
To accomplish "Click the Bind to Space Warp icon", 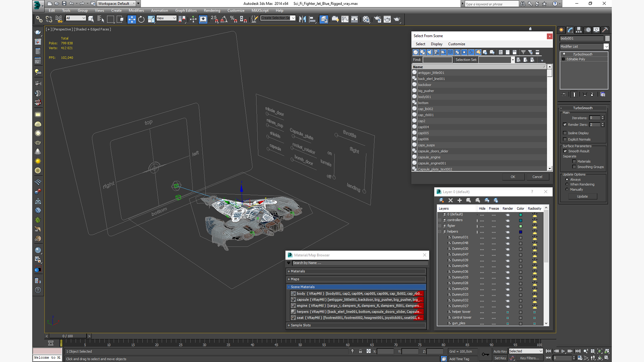I will 59,19.
